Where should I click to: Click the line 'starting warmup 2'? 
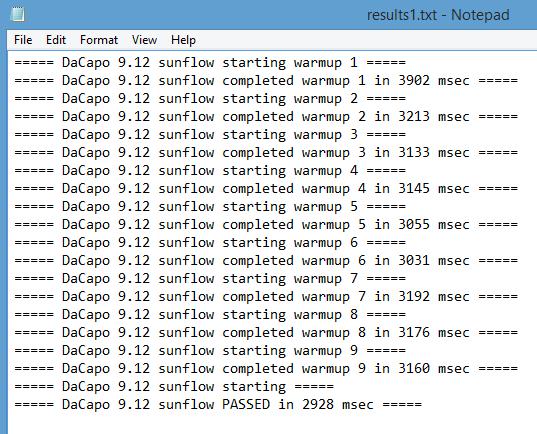click(x=210, y=99)
